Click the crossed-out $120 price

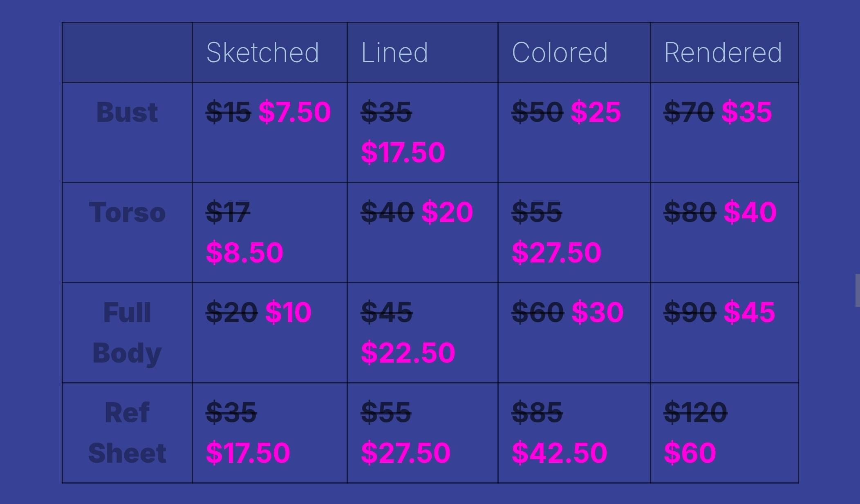point(696,412)
